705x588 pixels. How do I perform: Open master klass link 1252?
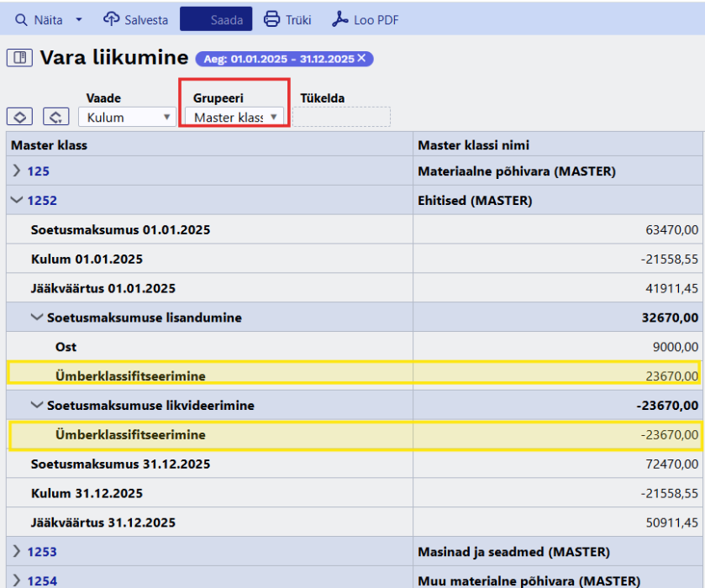(42, 201)
